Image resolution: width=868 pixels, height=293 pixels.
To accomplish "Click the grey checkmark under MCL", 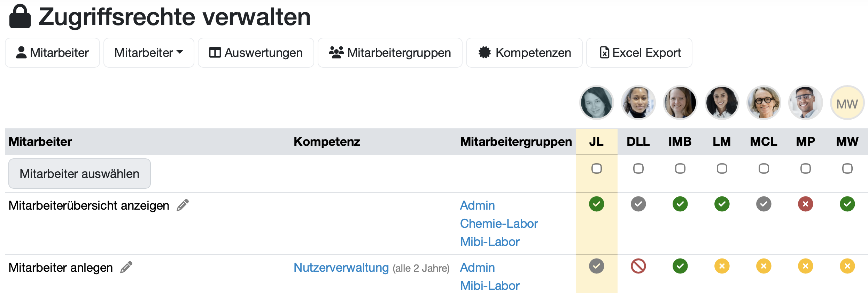I will point(764,204).
